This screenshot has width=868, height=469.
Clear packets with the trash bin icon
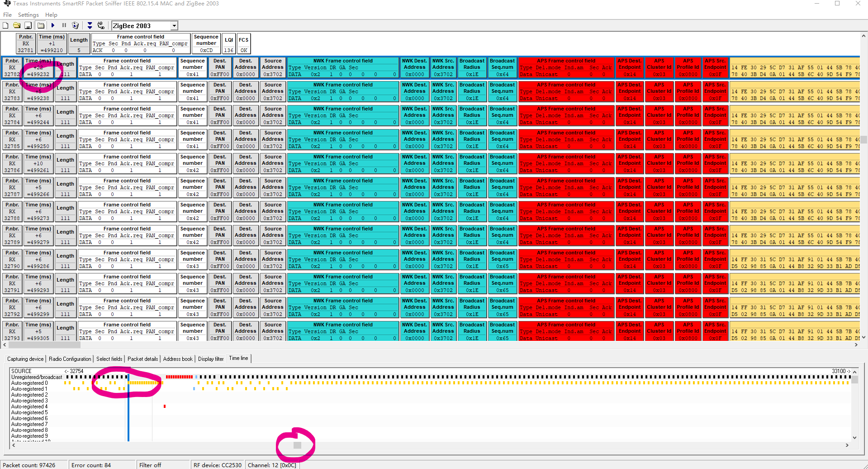76,26
